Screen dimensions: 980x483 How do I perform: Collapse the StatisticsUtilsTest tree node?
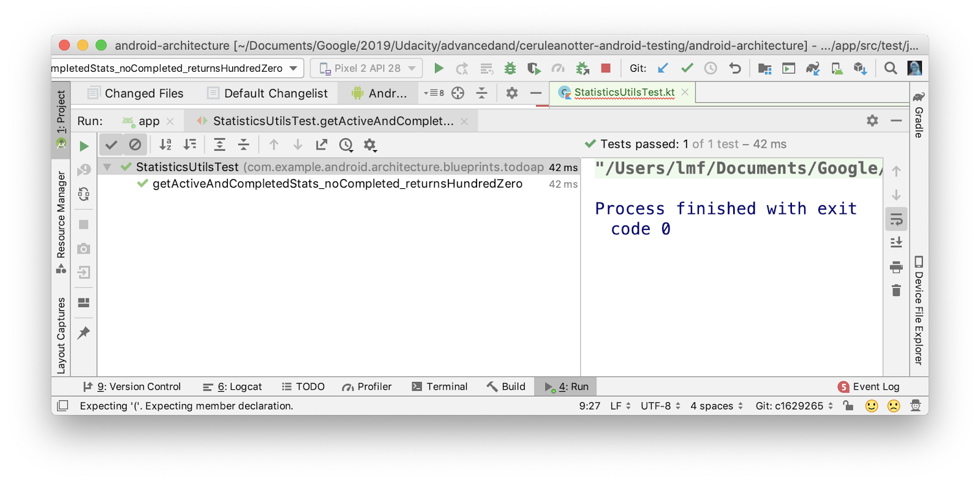(x=107, y=167)
